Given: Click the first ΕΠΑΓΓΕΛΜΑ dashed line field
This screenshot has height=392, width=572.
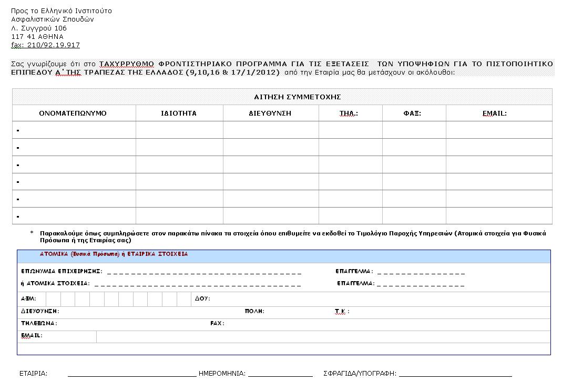Looking at the screenshot, I should tap(421, 272).
